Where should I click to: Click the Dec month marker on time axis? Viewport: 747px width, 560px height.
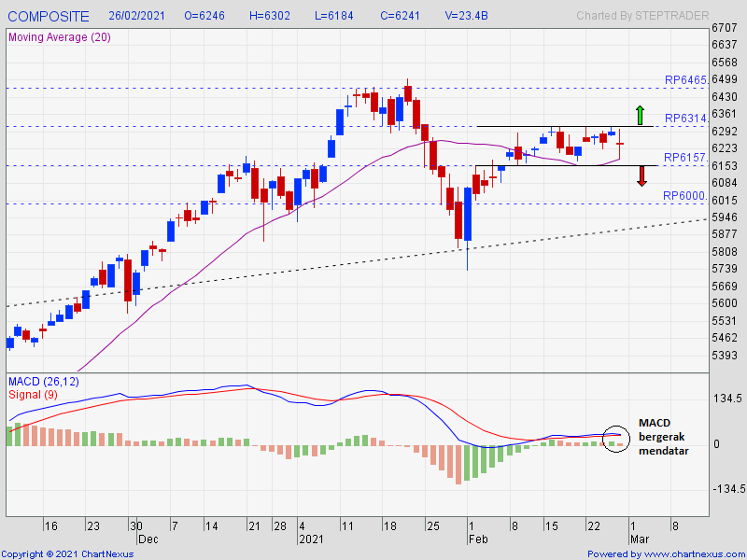click(148, 539)
